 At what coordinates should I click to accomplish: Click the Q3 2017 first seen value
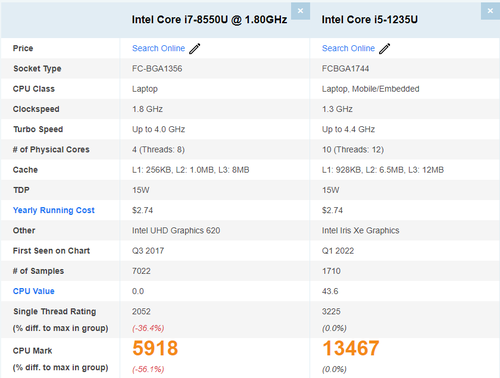[148, 251]
